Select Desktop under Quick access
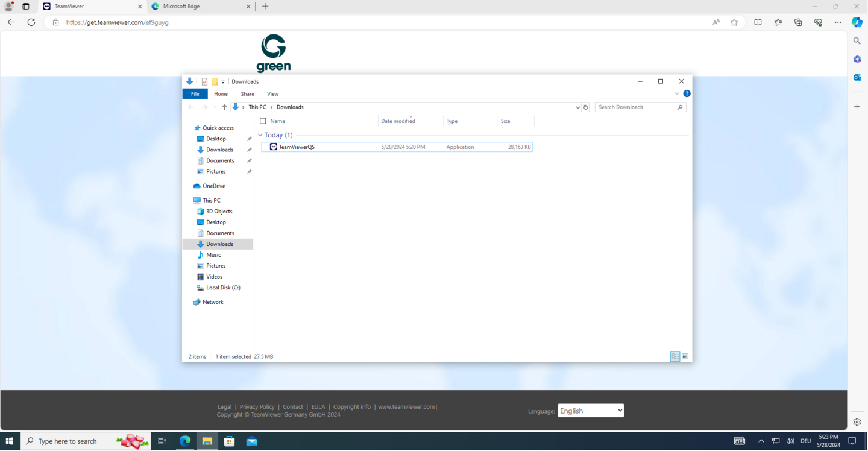Image resolution: width=868 pixels, height=451 pixels. coord(216,139)
